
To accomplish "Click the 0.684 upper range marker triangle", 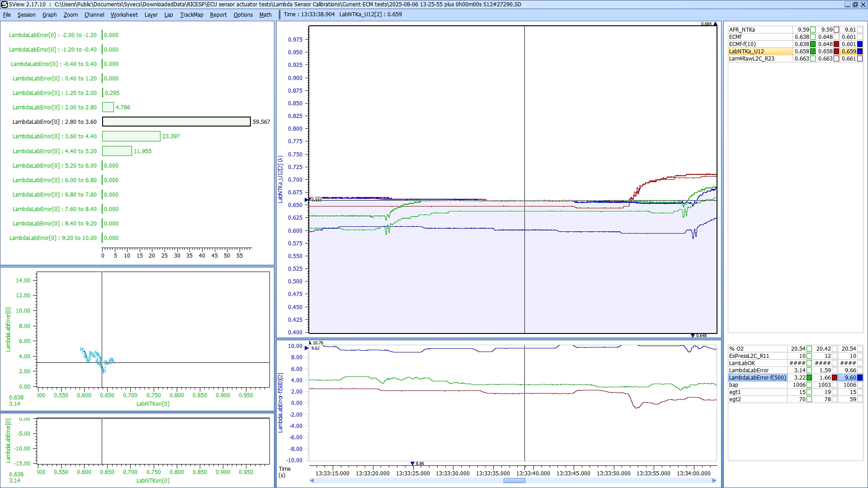I will point(715,24).
